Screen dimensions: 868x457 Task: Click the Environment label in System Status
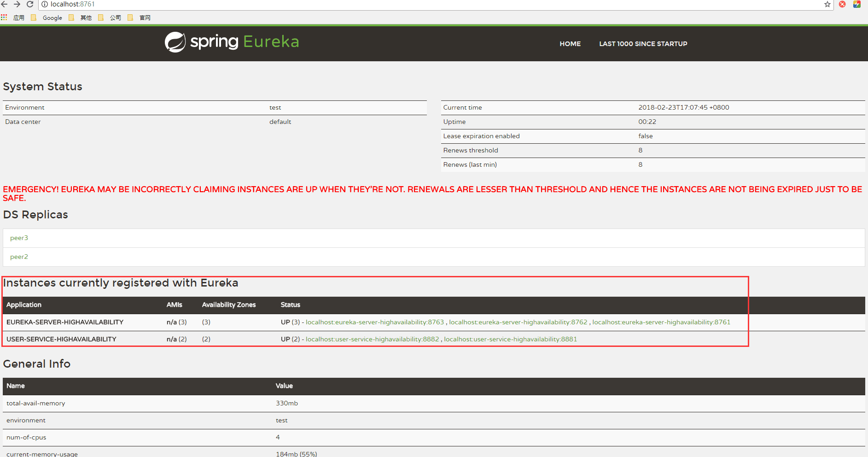[25, 107]
